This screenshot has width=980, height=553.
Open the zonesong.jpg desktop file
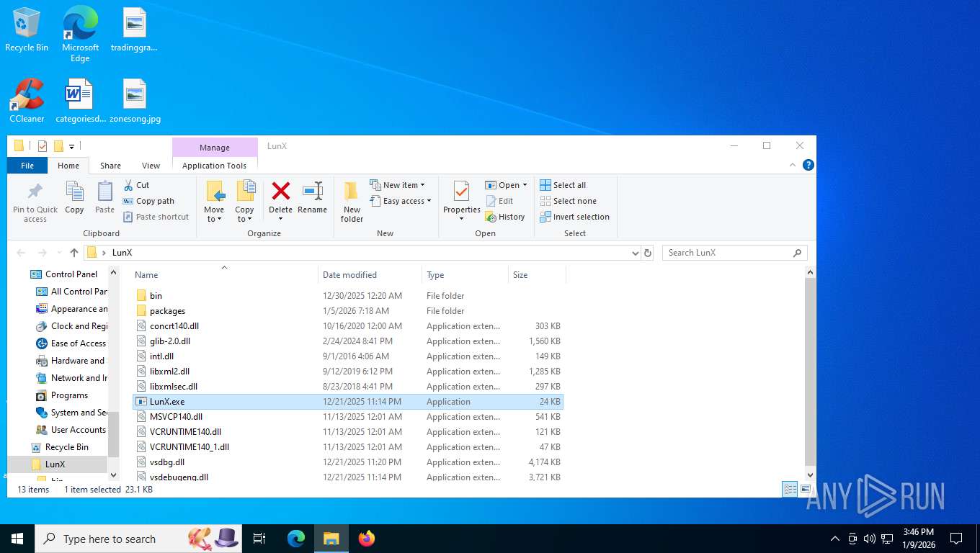pos(135,101)
